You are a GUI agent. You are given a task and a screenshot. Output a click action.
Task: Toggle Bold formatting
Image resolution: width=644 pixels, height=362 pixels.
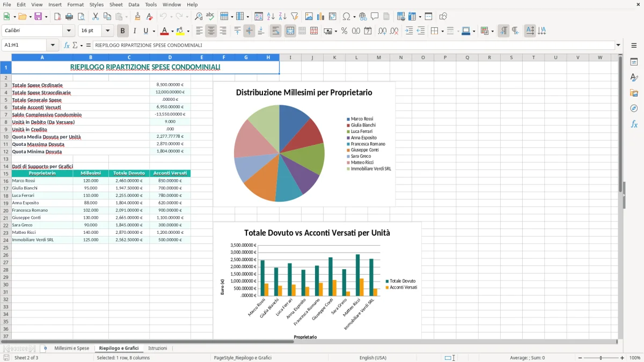tap(123, 31)
